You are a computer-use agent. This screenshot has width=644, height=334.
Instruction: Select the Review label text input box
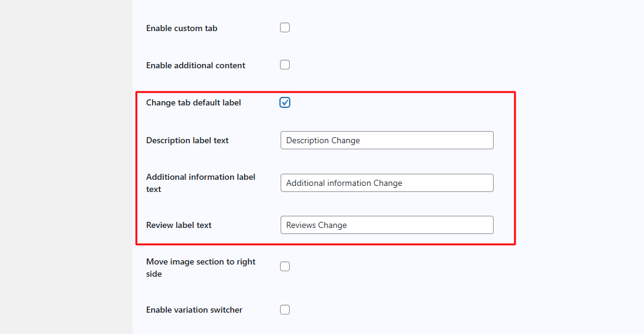(387, 225)
